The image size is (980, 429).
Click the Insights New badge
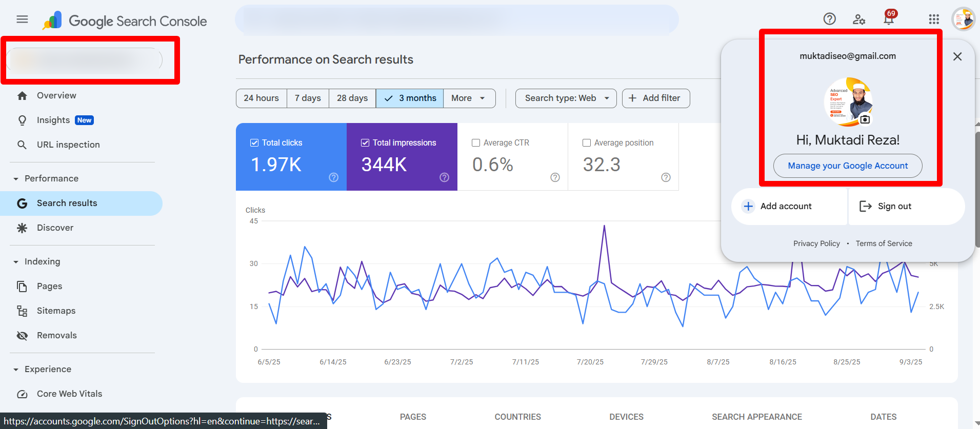84,120
